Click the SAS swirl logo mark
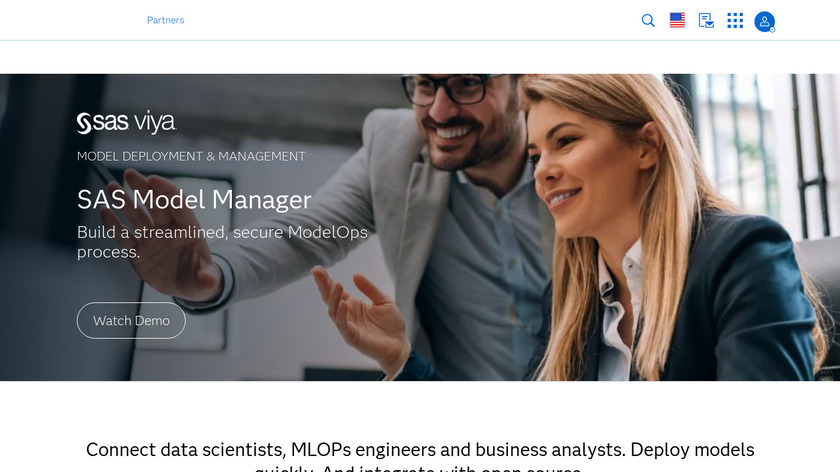Screen dimensions: 840x472 84,123
